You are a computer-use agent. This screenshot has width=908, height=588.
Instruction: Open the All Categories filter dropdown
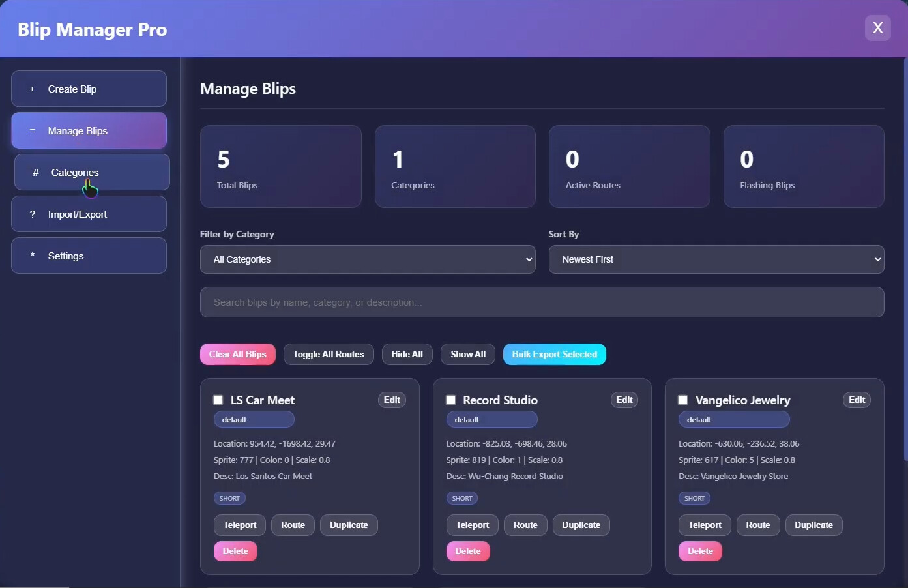(368, 259)
